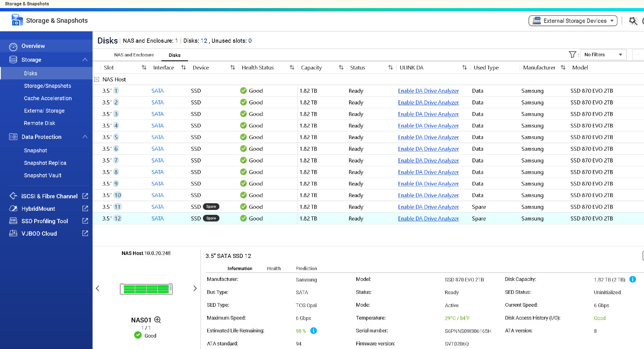Image resolution: width=644 pixels, height=349 pixels.
Task: Switch to the Health tab
Action: 274,268
